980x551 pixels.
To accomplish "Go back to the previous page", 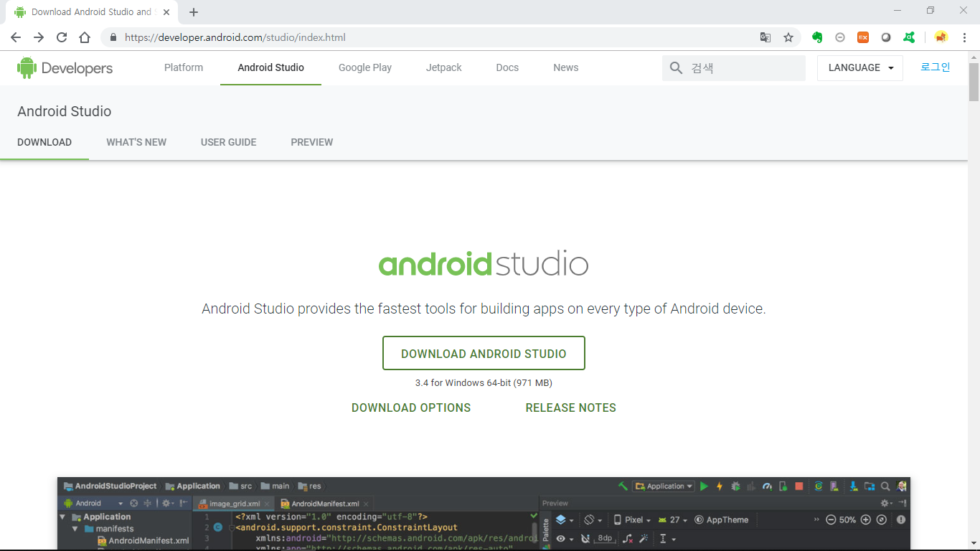I will point(16,37).
